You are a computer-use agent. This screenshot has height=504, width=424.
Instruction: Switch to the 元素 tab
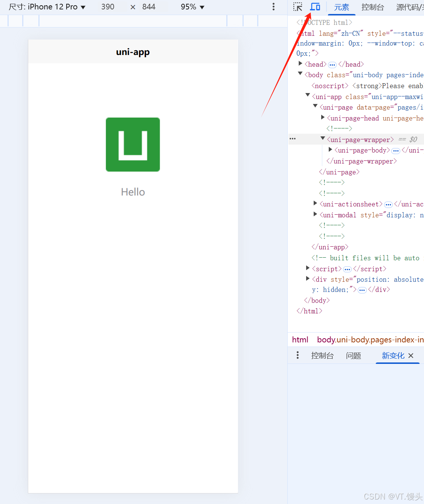click(x=342, y=7)
